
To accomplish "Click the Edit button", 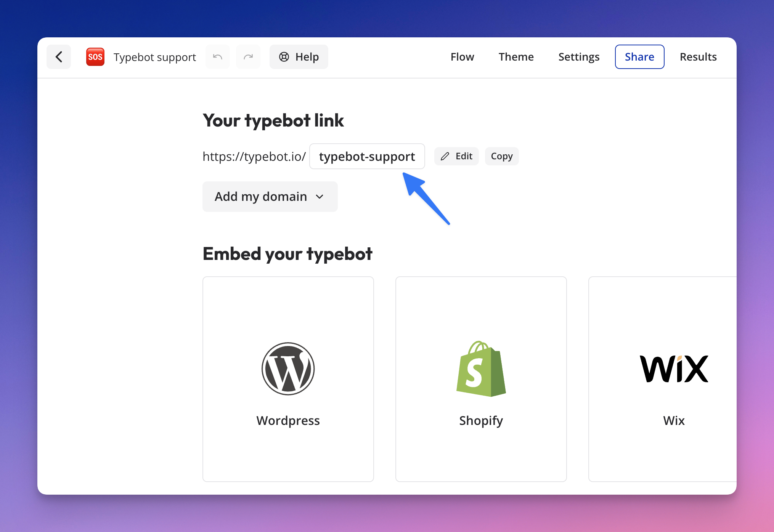I will point(456,156).
